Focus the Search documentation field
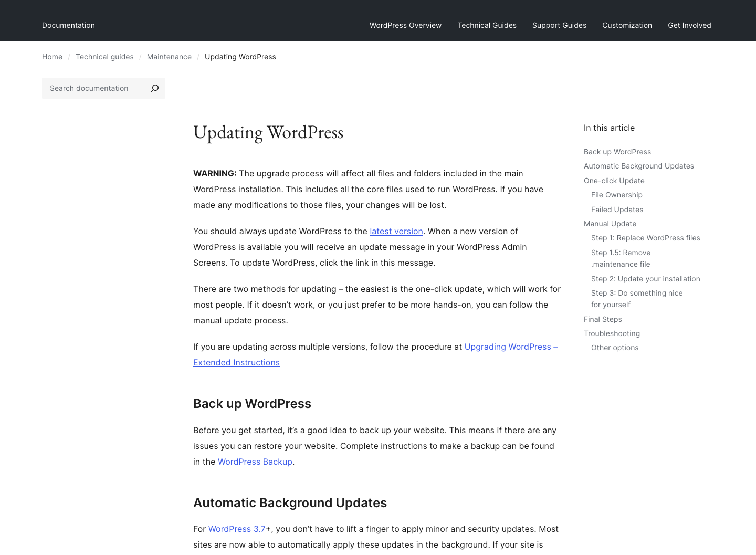The width and height of the screenshot is (756, 555). (x=93, y=88)
